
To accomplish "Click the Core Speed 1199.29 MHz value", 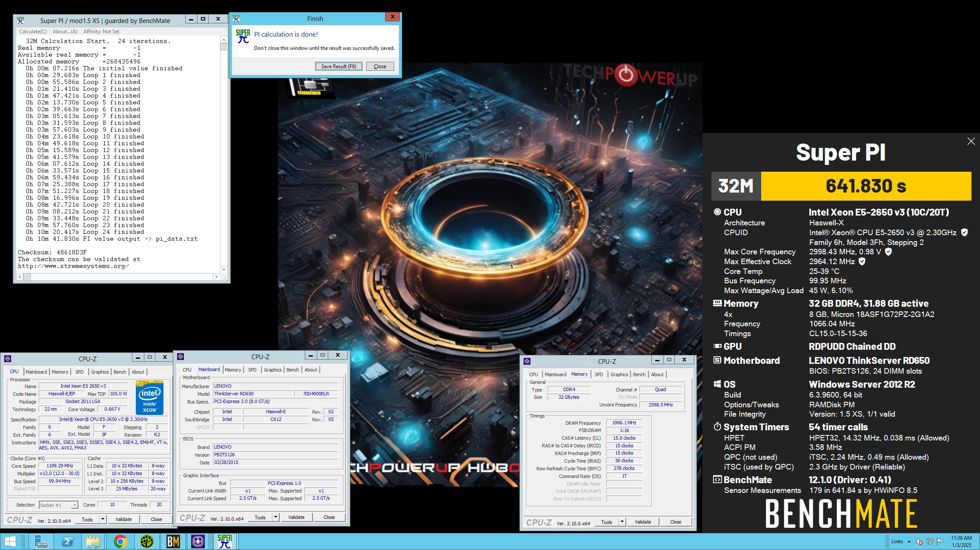I will 60,466.
